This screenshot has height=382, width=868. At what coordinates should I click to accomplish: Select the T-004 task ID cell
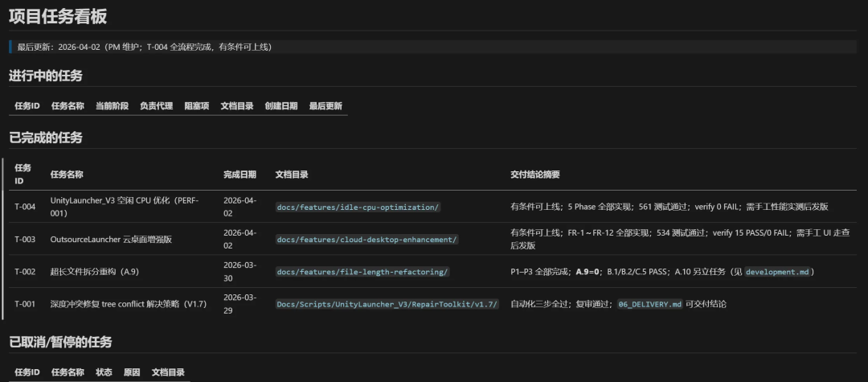pos(25,207)
